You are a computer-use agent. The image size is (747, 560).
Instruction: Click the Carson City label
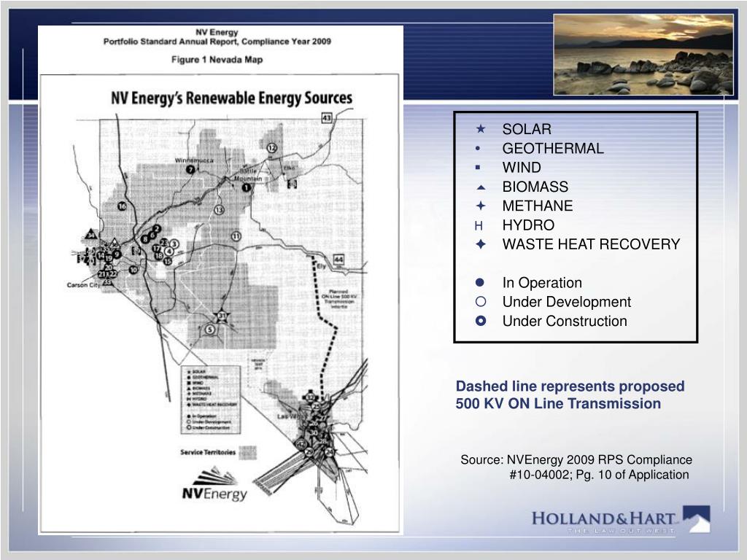click(x=83, y=285)
